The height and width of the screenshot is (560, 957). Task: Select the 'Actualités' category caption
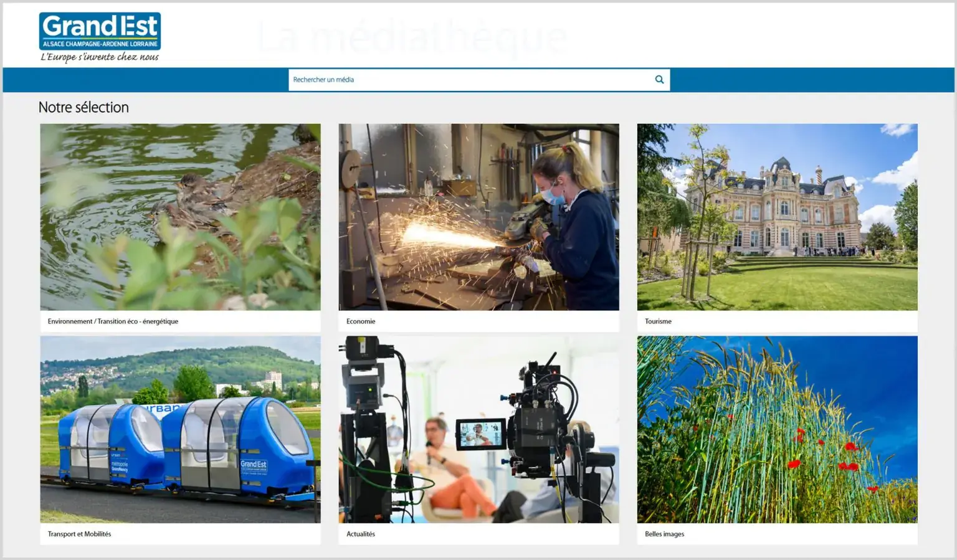[x=361, y=534]
